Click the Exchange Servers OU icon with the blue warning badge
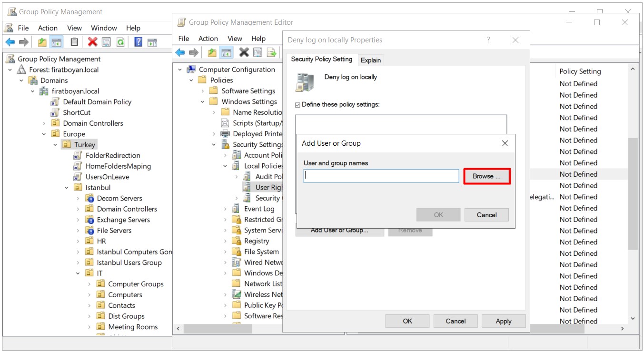 pyautogui.click(x=89, y=220)
